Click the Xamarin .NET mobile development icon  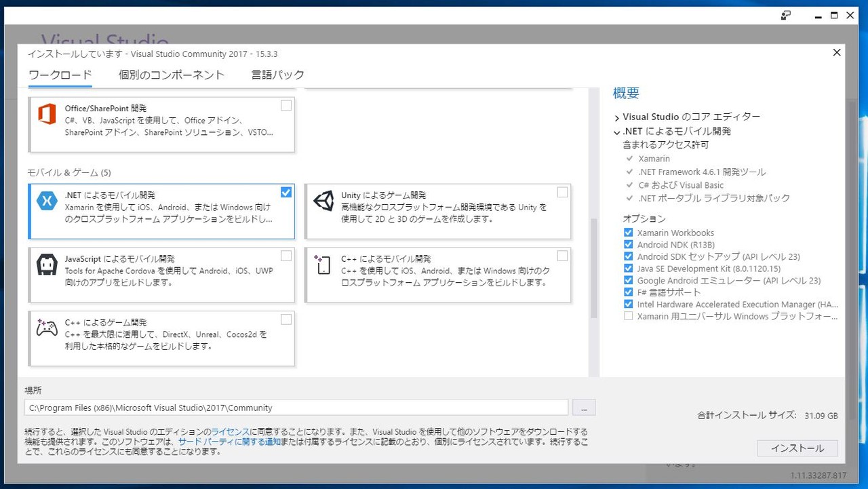[47, 201]
